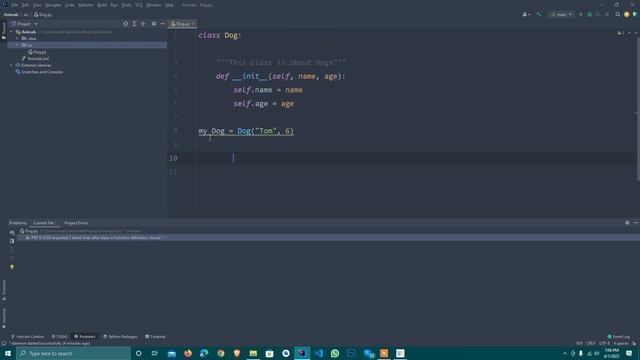Select Animals.iml in the project tree
Screen dimensions: 640x360
tap(35, 58)
